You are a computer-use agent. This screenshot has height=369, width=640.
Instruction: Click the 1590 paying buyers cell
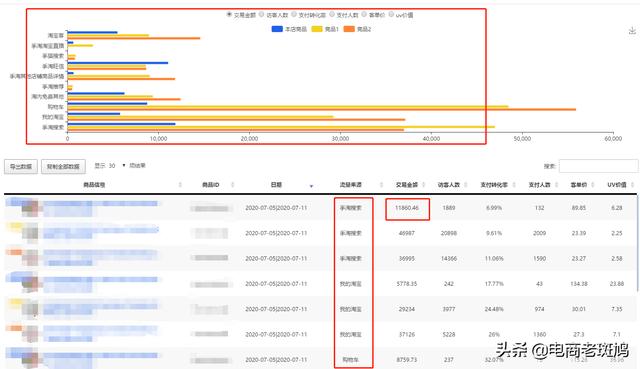(x=540, y=258)
